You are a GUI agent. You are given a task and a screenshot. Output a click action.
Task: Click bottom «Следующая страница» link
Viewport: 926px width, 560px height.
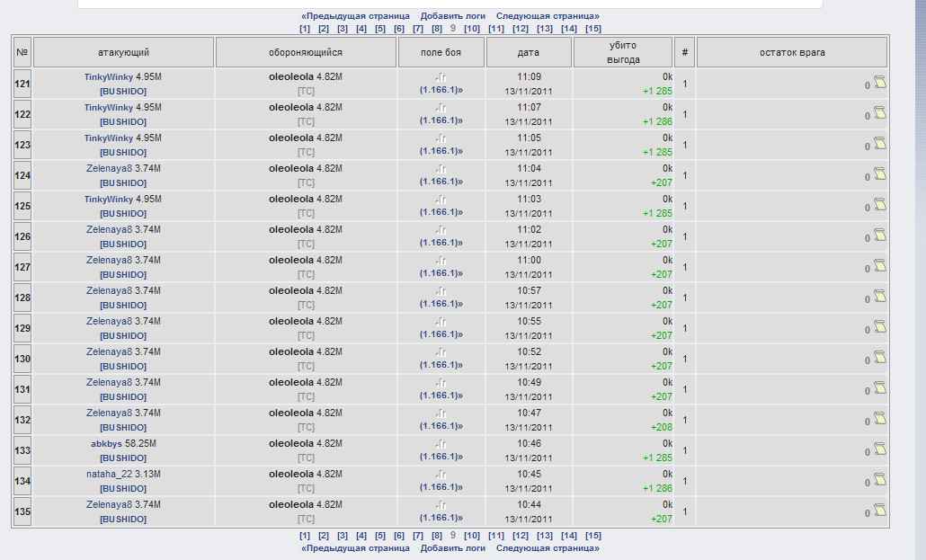click(x=548, y=547)
